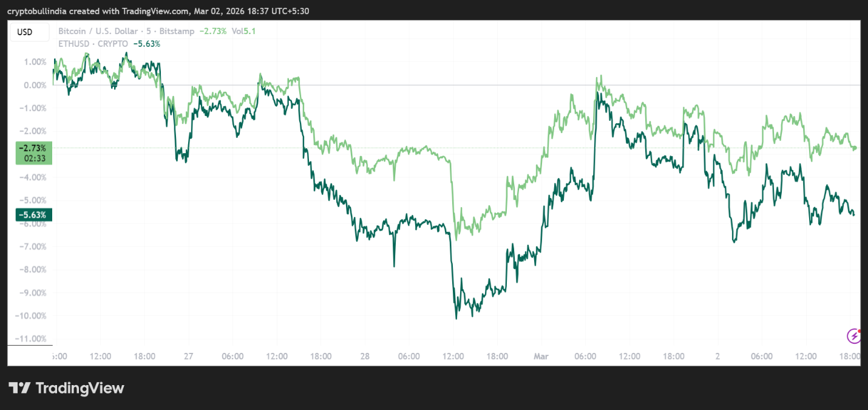This screenshot has width=868, height=410.
Task: Open the USD currency selector
Action: 25,32
